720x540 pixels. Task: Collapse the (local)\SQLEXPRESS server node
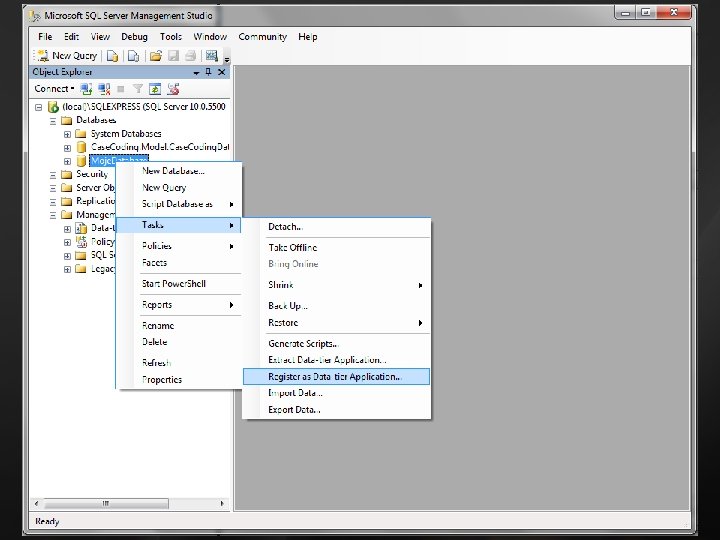(39, 107)
